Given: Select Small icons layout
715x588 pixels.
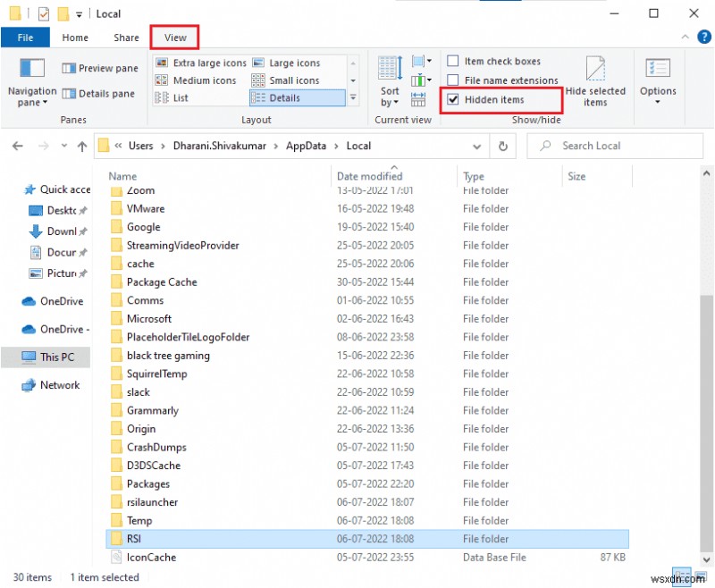Looking at the screenshot, I should (285, 80).
